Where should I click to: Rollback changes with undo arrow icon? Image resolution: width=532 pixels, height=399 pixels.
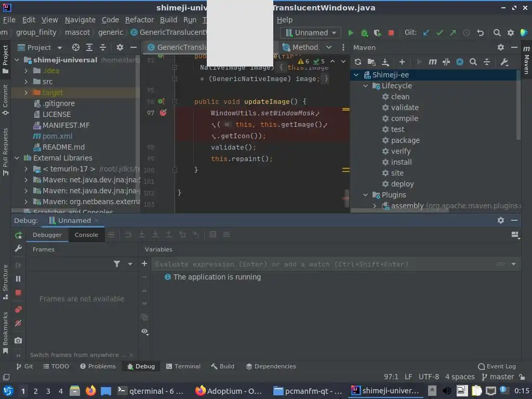pos(480,33)
